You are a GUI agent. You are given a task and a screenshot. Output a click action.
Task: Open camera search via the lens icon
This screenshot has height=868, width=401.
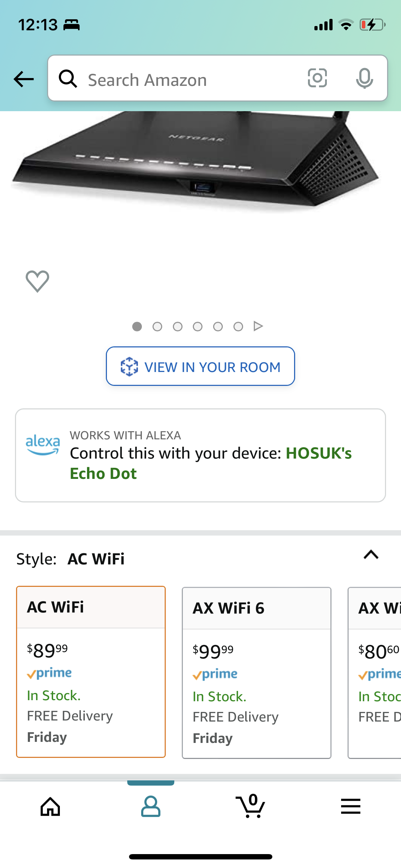[317, 78]
